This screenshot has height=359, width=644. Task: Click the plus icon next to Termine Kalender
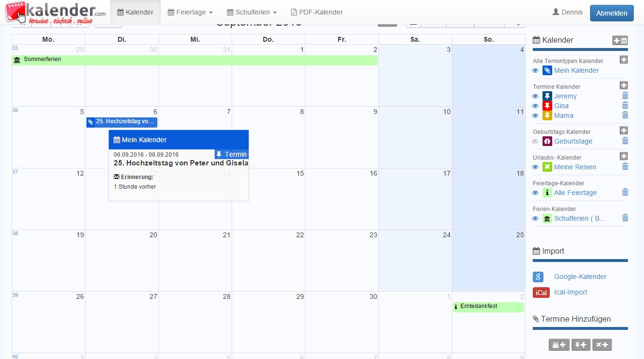click(624, 85)
